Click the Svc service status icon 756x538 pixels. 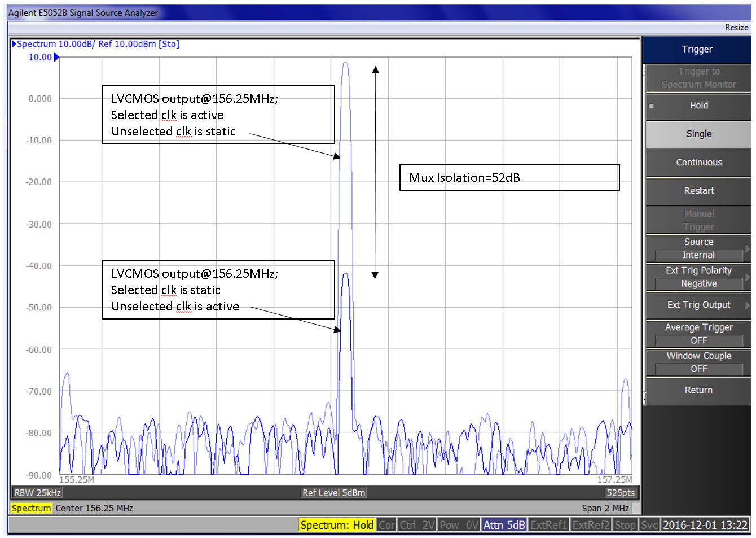point(649,524)
